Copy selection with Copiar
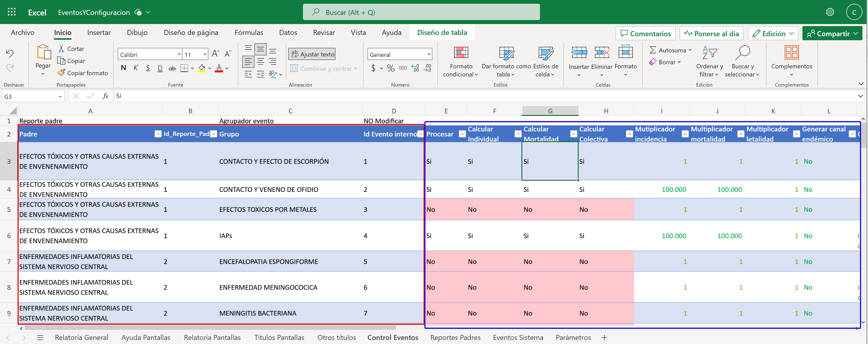 click(x=71, y=61)
